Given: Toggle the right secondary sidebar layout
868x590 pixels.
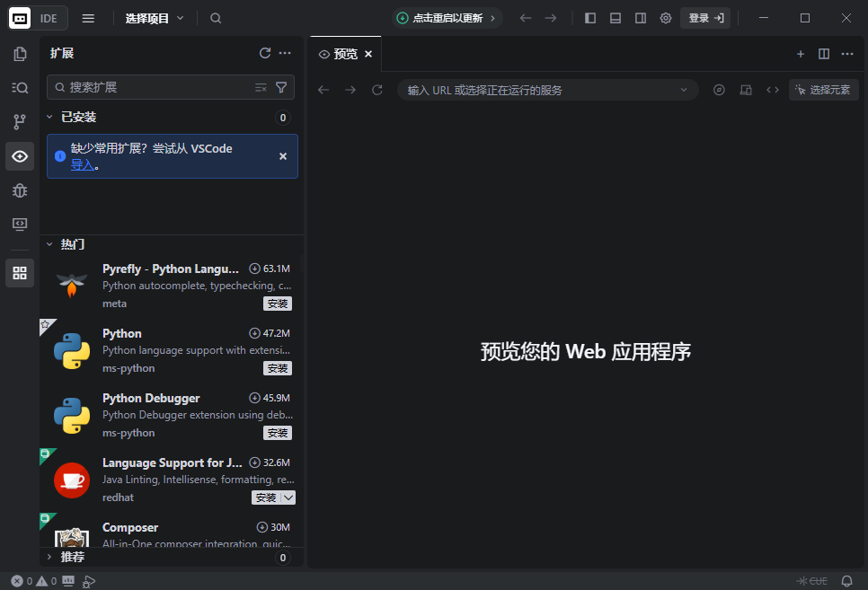Looking at the screenshot, I should [641, 18].
